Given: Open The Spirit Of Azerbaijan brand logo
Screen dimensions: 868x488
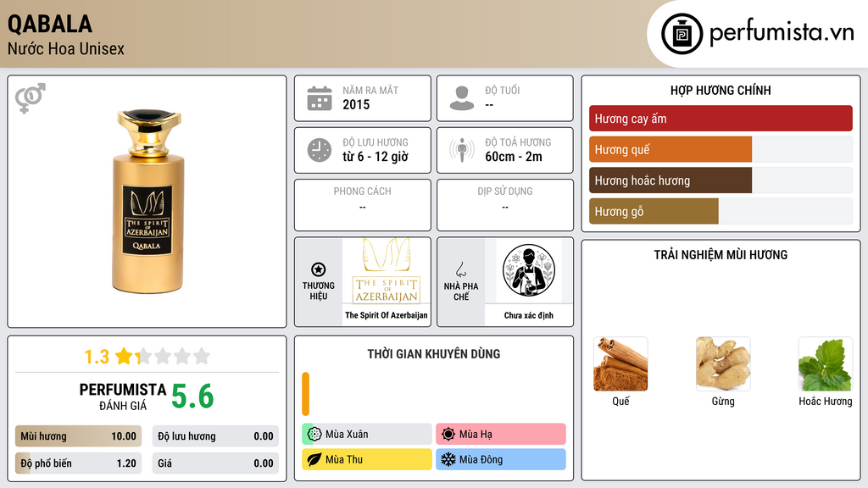Looking at the screenshot, I should (x=387, y=271).
